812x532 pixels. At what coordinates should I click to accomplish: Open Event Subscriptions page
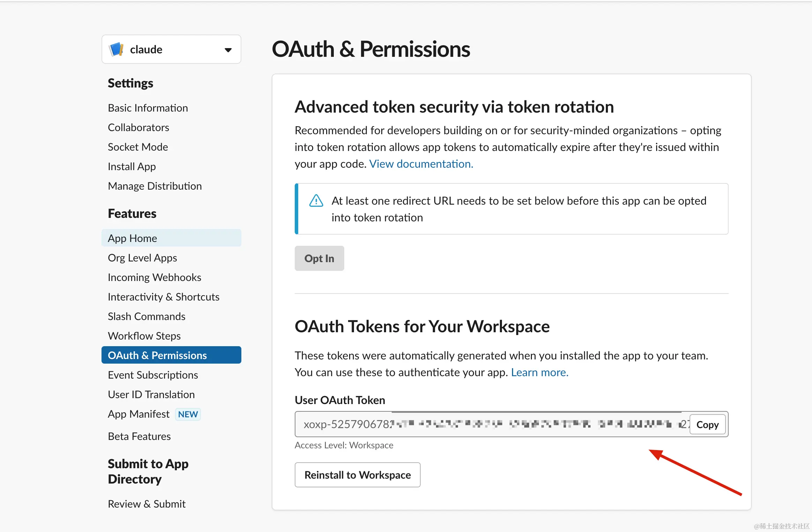click(x=153, y=375)
